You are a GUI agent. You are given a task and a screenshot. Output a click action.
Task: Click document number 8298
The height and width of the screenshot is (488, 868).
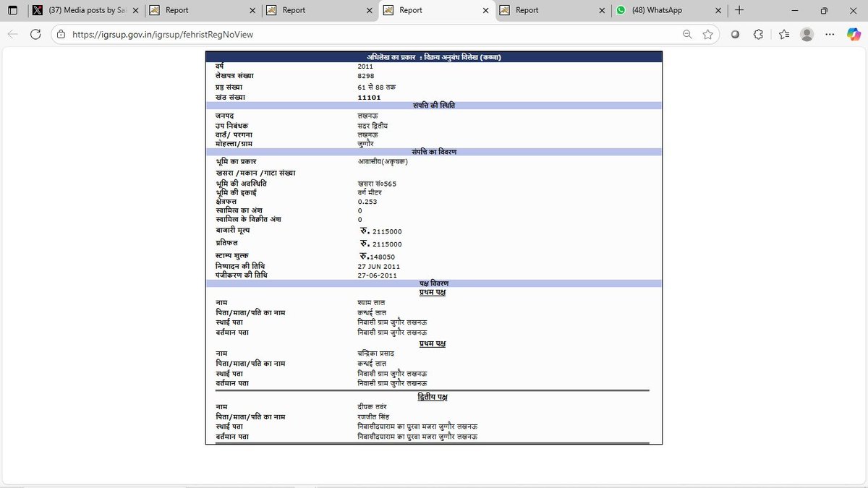pyautogui.click(x=365, y=76)
